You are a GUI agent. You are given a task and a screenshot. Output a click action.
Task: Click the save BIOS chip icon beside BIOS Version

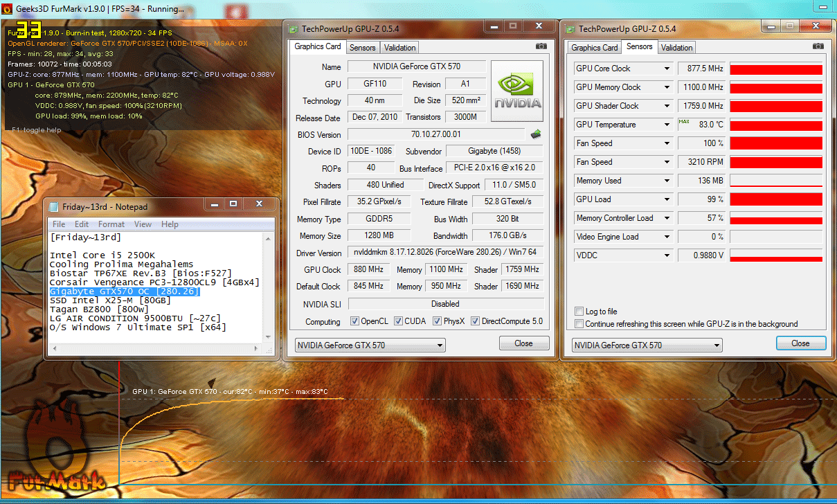click(x=535, y=134)
